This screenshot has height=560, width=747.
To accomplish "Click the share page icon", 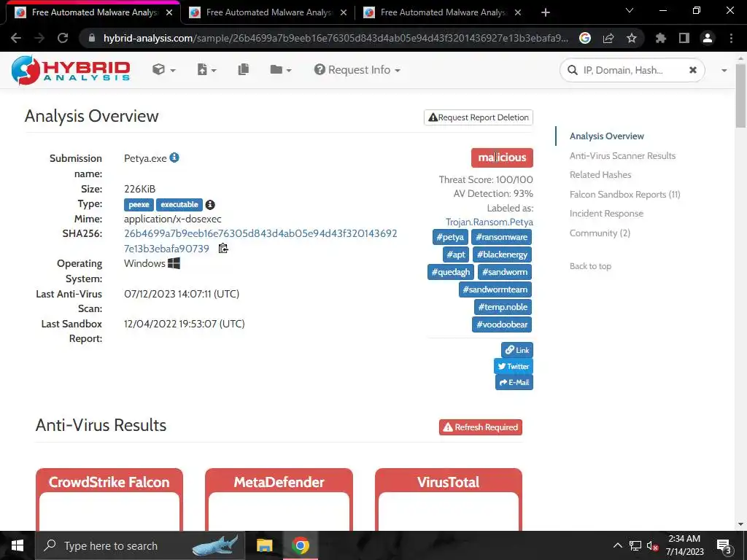I will (608, 38).
